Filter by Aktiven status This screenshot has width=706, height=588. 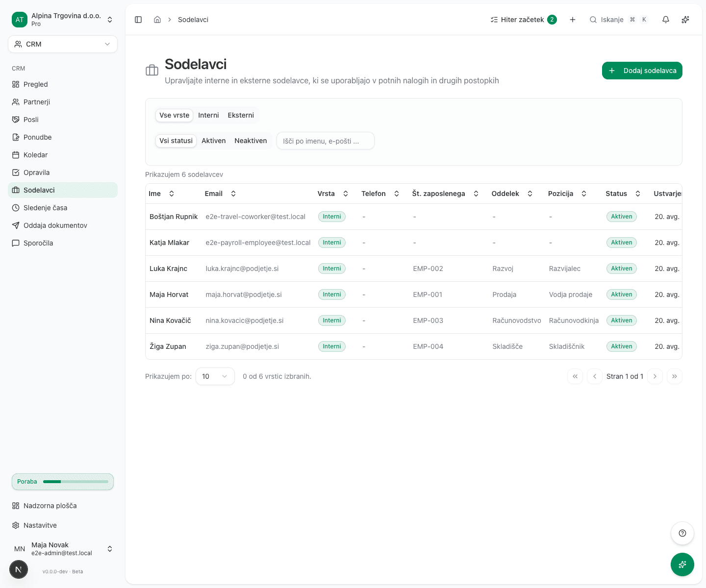point(214,141)
